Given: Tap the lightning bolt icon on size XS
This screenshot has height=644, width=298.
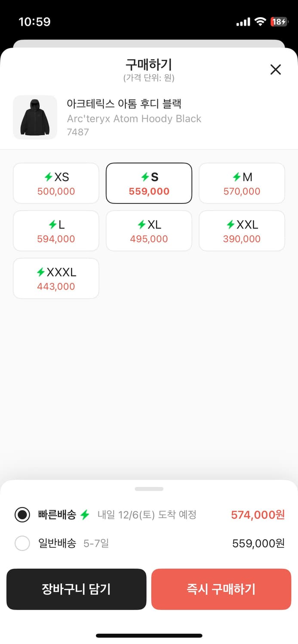Looking at the screenshot, I should click(x=49, y=177).
